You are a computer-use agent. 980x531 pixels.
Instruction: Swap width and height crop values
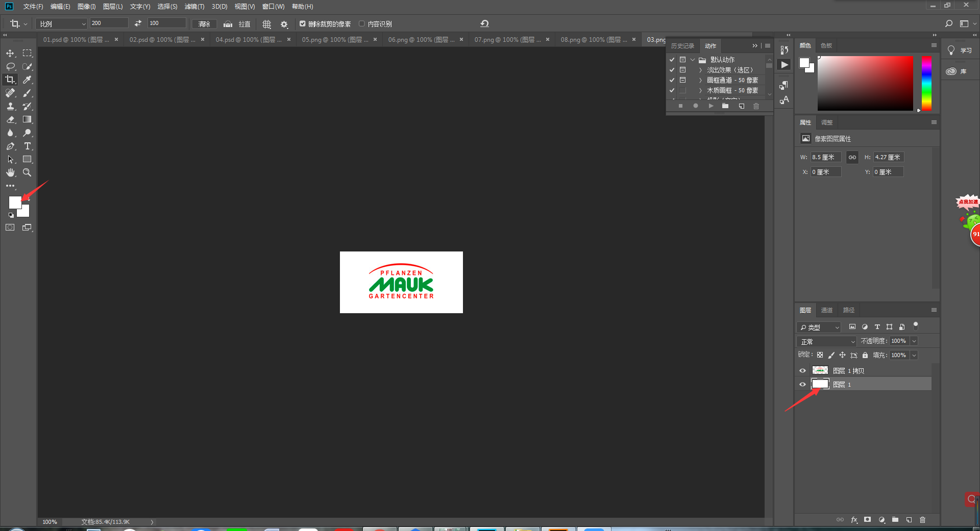138,23
